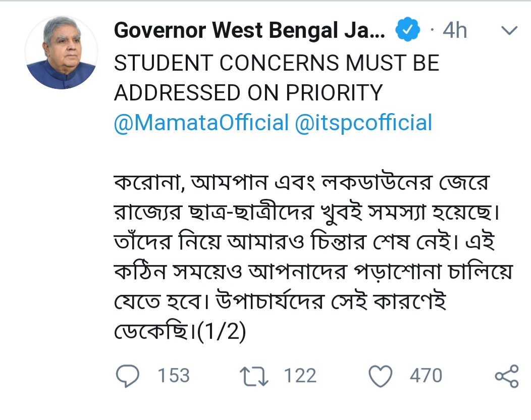The height and width of the screenshot is (420, 531).
Task: Open the @itspcofficial mention
Action: point(363,123)
